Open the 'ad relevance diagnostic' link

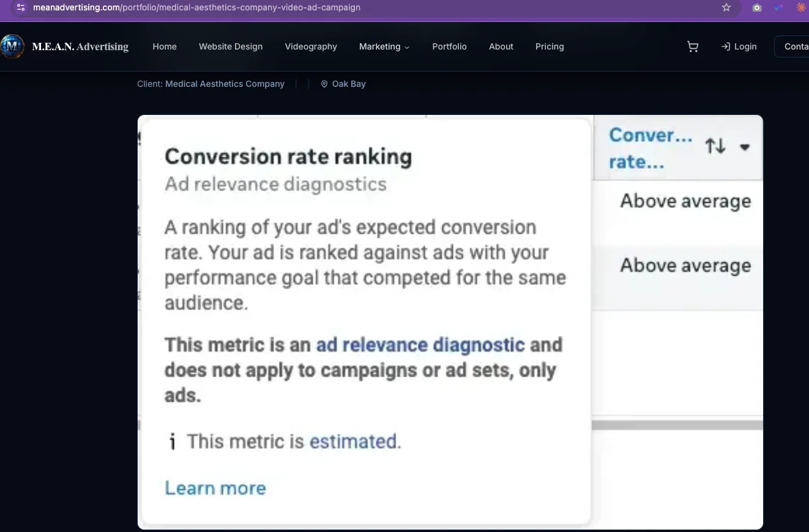(x=420, y=345)
